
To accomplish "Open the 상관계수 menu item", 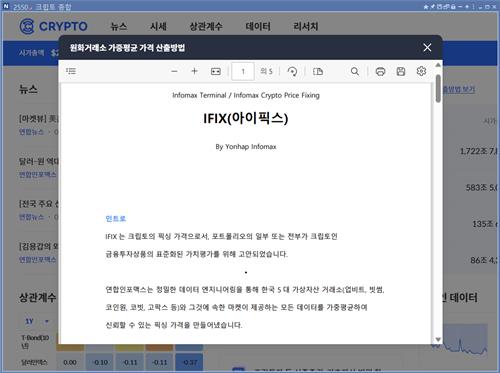I will tap(206, 26).
